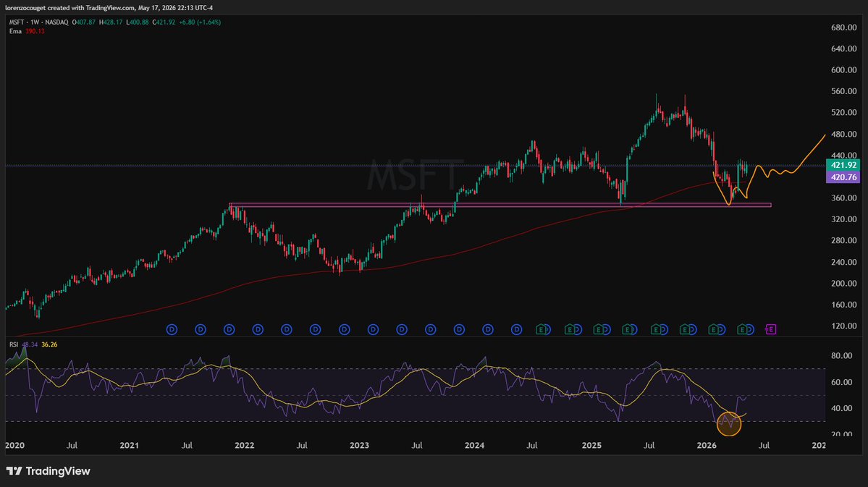Open the August 2022 dividend D marker
The height and width of the screenshot is (487, 868).
pos(316,329)
